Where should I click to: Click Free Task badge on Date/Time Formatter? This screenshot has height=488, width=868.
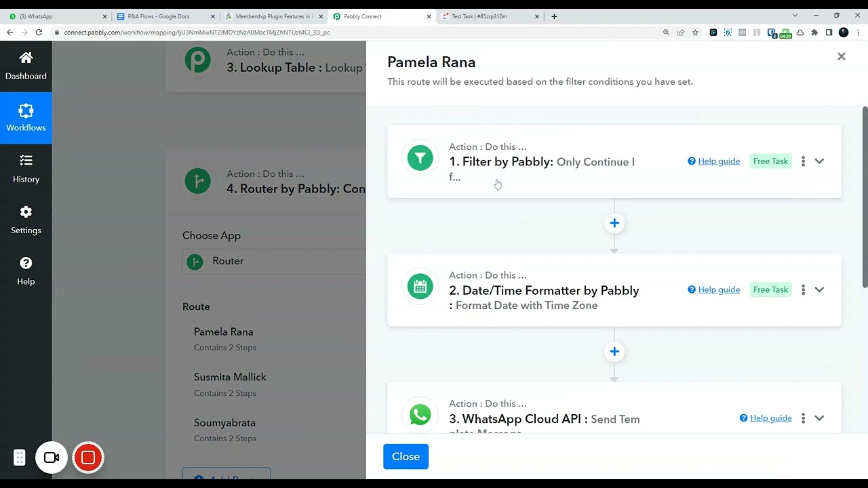coord(770,289)
